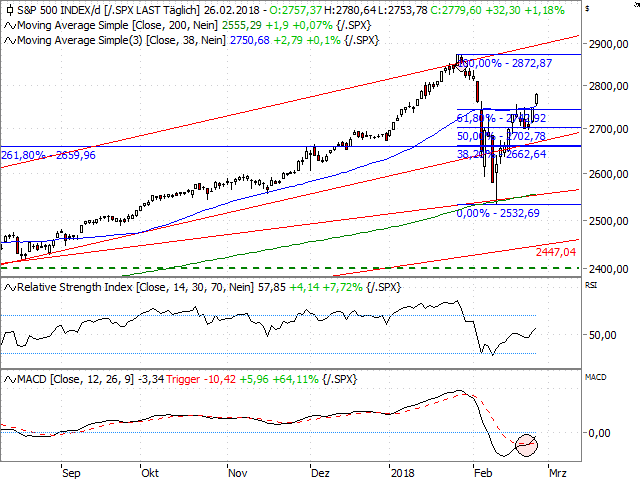The width and height of the screenshot is (640, 480).
Task: Click the date 26.02.2018 in the header
Action: coord(232,10)
